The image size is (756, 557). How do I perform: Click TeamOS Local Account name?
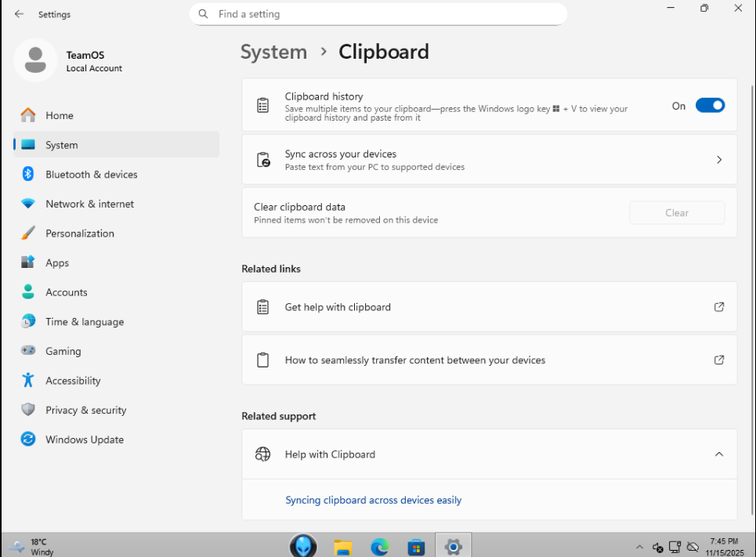(x=94, y=61)
